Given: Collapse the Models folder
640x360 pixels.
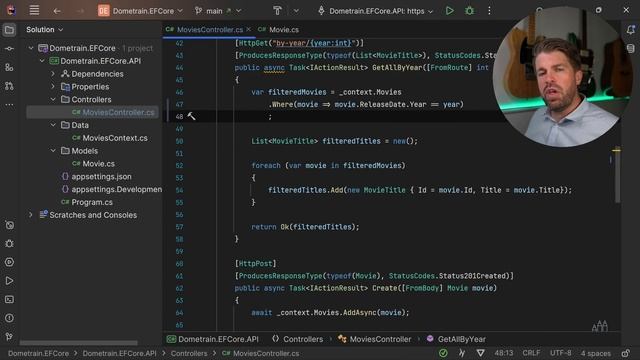Looking at the screenshot, I should coord(53,151).
